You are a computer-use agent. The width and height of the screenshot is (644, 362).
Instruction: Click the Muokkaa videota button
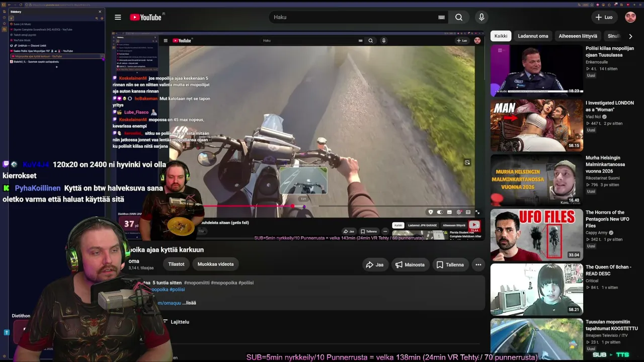tap(215, 264)
